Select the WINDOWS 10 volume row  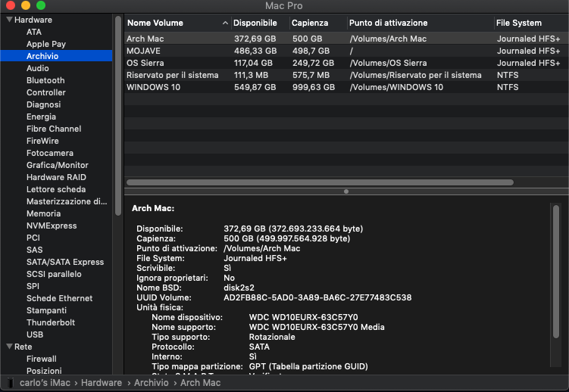tap(346, 87)
